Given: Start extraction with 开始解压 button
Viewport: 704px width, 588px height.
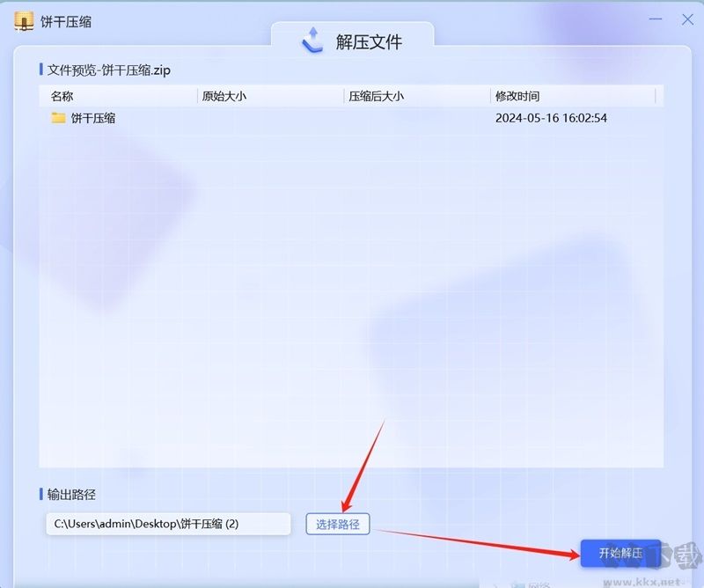Looking at the screenshot, I should tap(620, 553).
